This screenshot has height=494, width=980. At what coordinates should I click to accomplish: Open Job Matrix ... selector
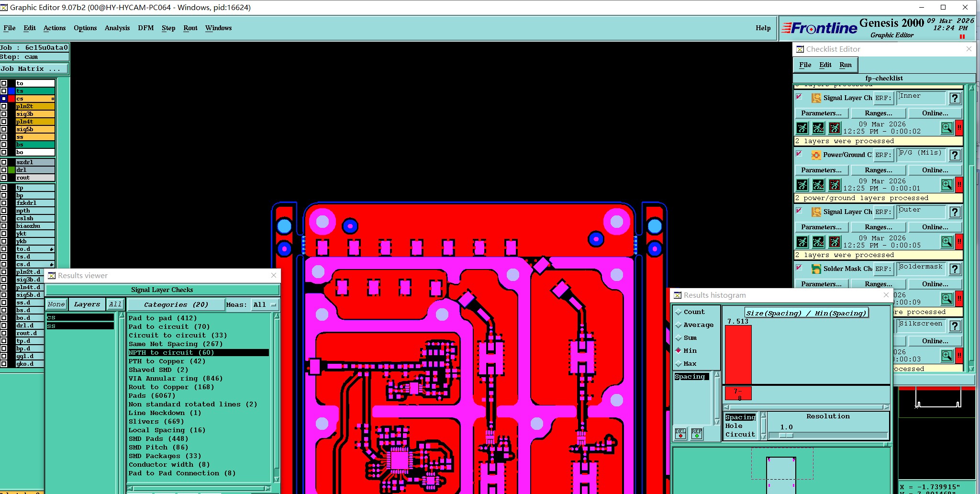(34, 69)
